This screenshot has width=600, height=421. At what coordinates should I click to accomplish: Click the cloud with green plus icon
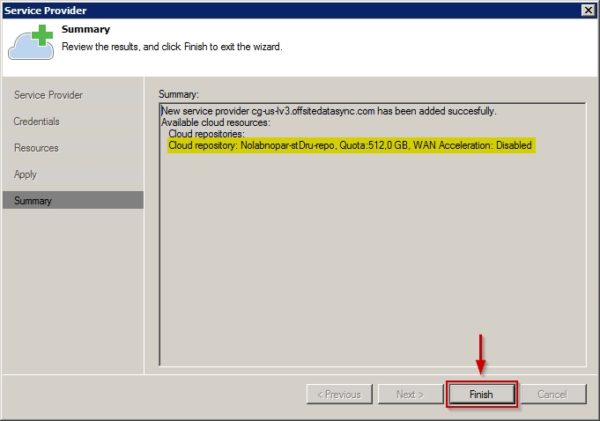coord(31,42)
